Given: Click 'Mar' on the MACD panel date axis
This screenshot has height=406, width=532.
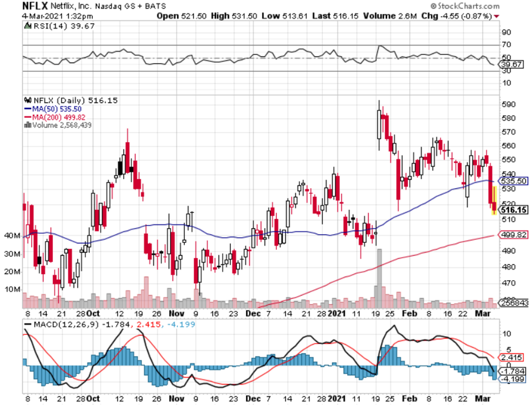Looking at the screenshot, I should pos(483,399).
